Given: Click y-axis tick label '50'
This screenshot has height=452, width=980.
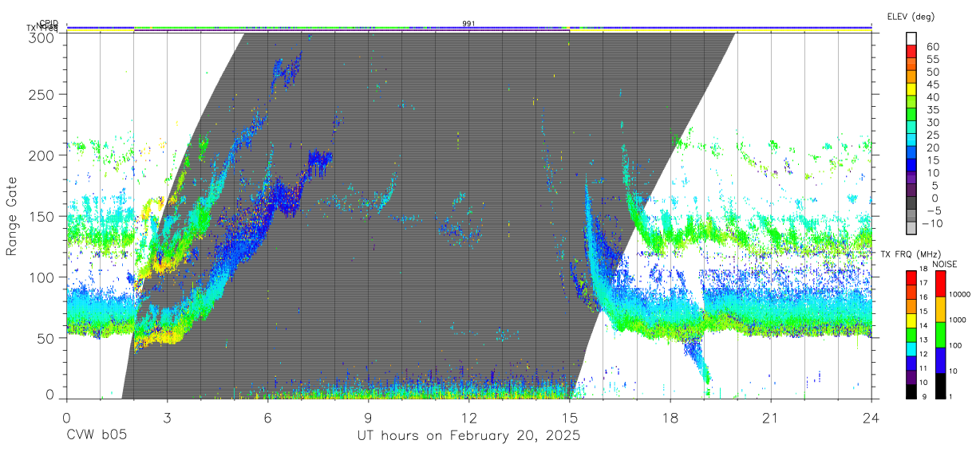Looking at the screenshot, I should 46,337.
